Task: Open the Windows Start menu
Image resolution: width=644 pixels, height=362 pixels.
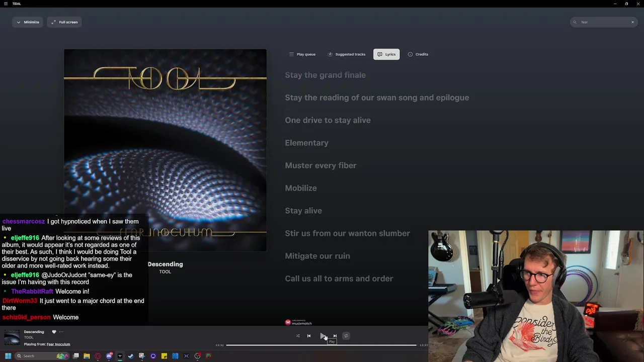Action: point(8,356)
